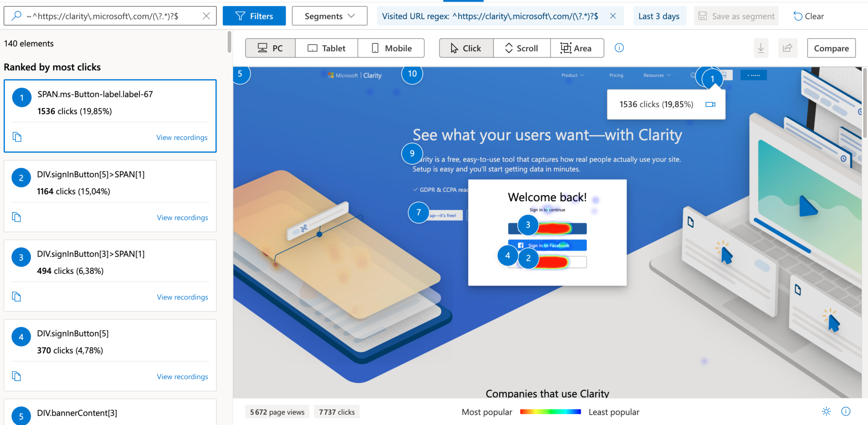Image resolution: width=868 pixels, height=425 pixels.
Task: Download the heatmap with arrow icon
Action: [761, 48]
